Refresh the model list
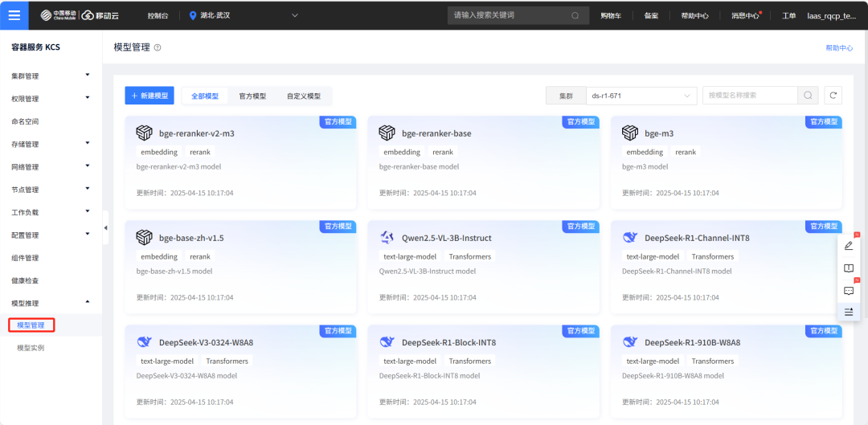 tap(833, 95)
